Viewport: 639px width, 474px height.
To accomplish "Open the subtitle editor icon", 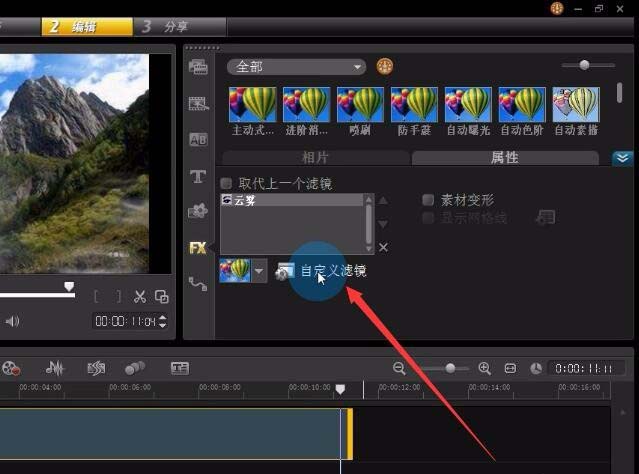I will [180, 368].
